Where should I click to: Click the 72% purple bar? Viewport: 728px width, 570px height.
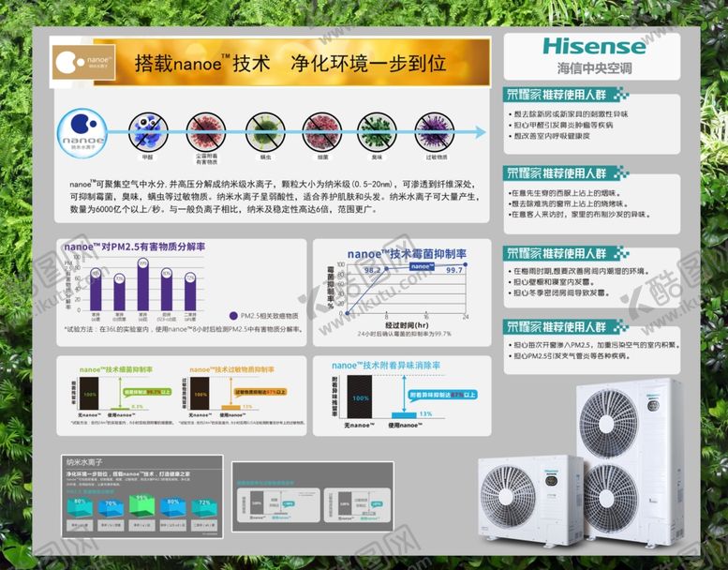point(190,292)
